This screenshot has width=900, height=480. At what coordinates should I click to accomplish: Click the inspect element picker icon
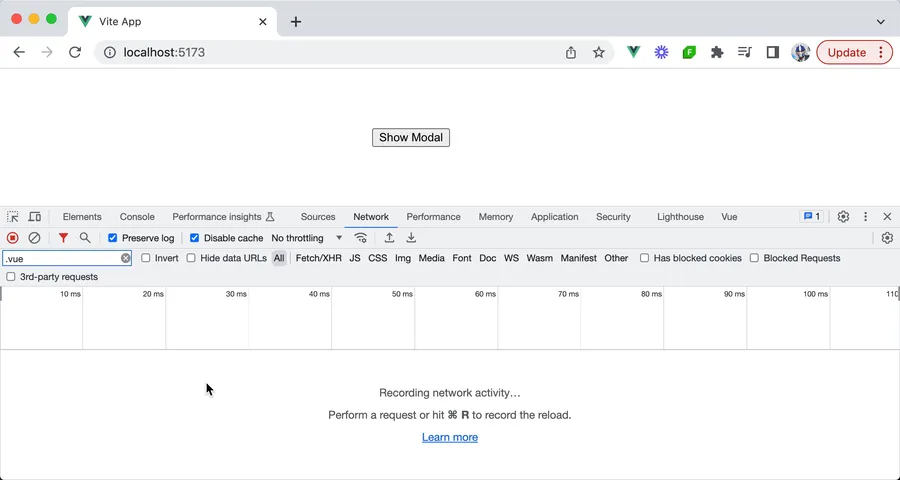coord(13,217)
